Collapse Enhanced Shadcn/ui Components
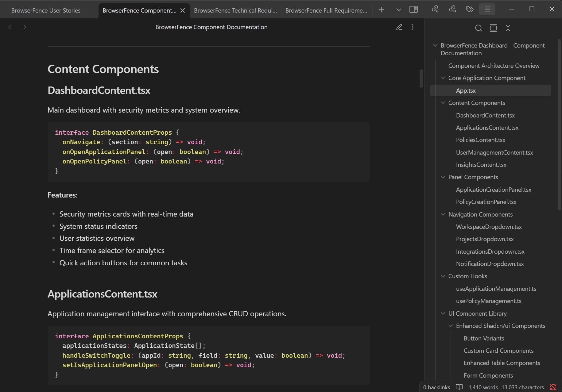This screenshot has height=392, width=562. click(x=451, y=326)
